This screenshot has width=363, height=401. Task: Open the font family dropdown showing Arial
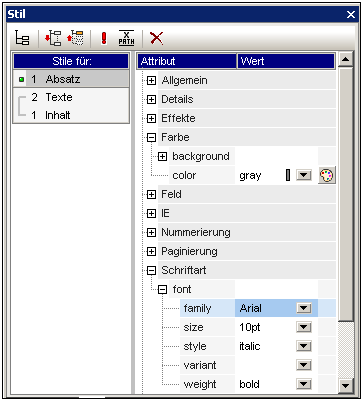coord(304,308)
